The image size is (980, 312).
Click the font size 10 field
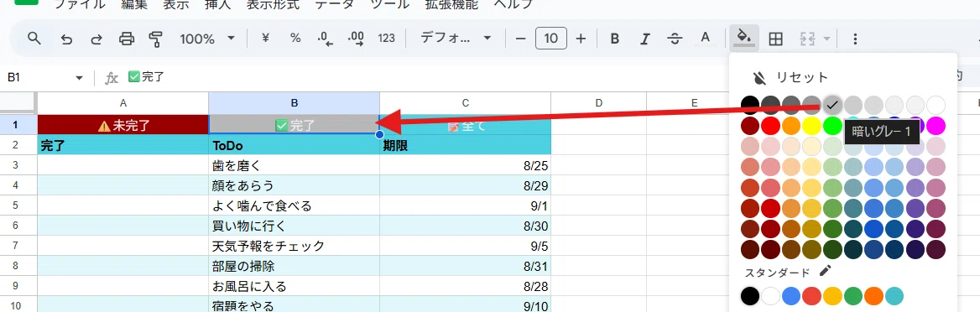click(x=550, y=39)
